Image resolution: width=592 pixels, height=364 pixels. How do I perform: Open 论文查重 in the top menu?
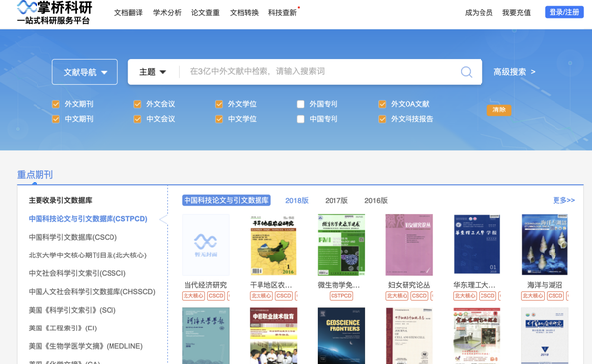point(205,13)
